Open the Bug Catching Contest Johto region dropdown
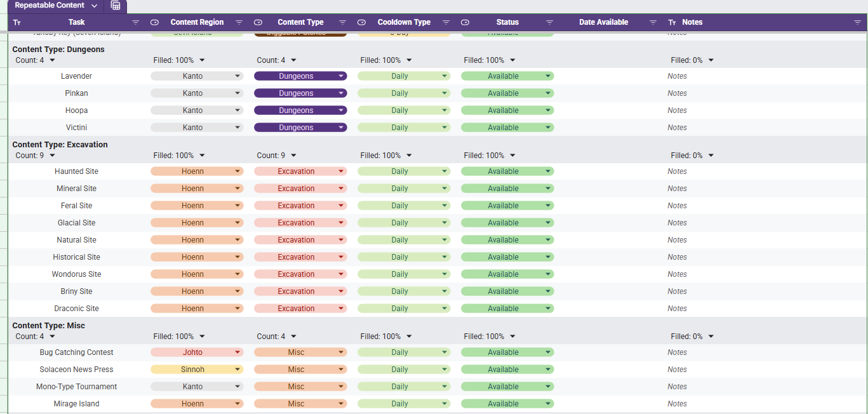Image resolution: width=868 pixels, height=414 pixels. click(x=237, y=352)
